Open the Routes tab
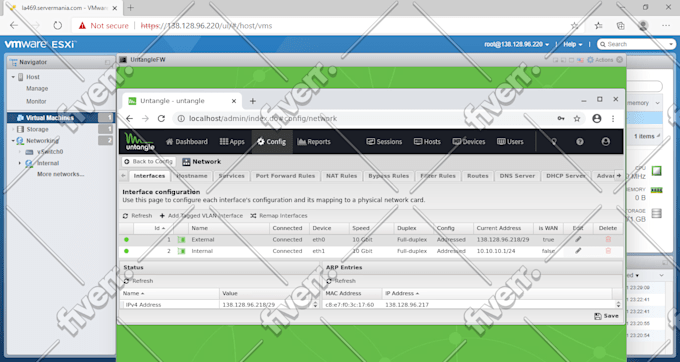Image resolution: width=680 pixels, height=362 pixels. 477,176
